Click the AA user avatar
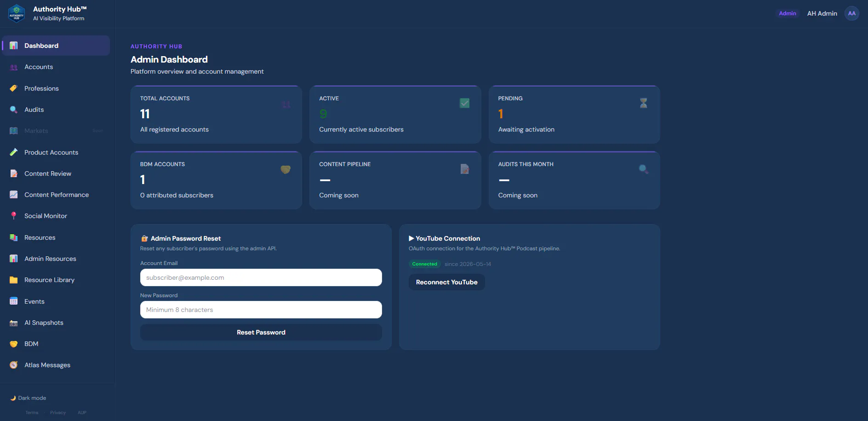Viewport: 868px width, 421px height. click(852, 13)
